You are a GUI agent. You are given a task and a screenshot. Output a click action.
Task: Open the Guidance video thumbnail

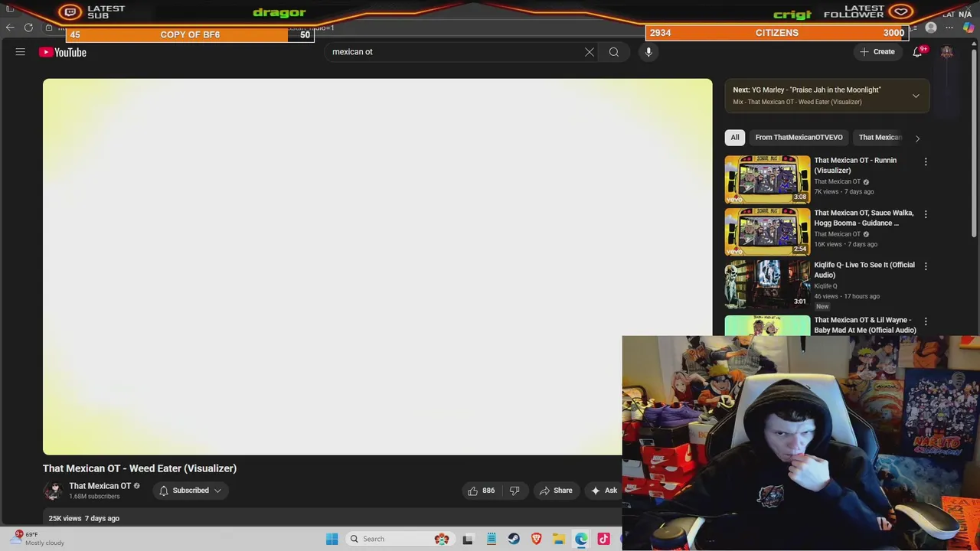click(x=767, y=232)
